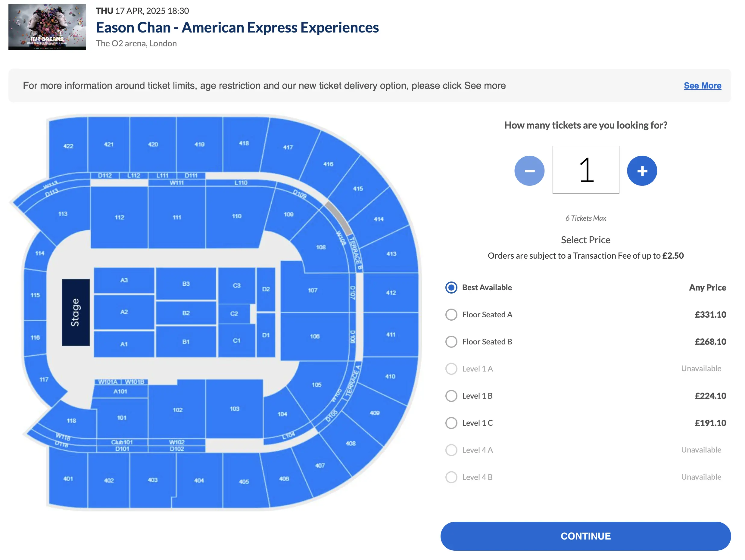The height and width of the screenshot is (560, 745).
Task: Click the ticket quantity number field
Action: coord(585,170)
